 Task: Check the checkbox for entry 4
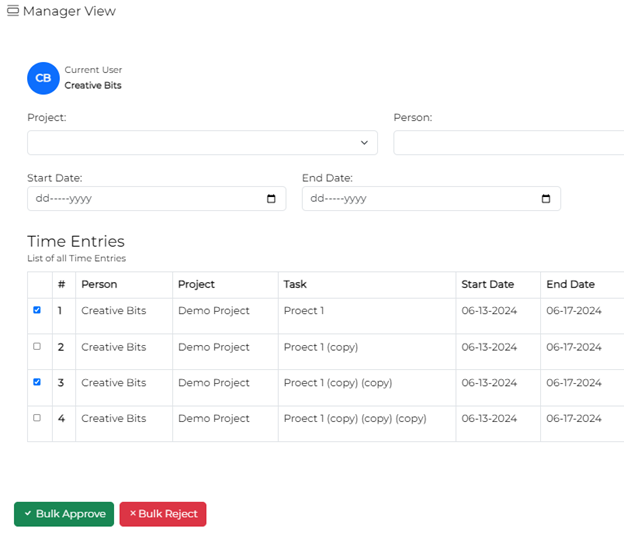click(x=37, y=418)
